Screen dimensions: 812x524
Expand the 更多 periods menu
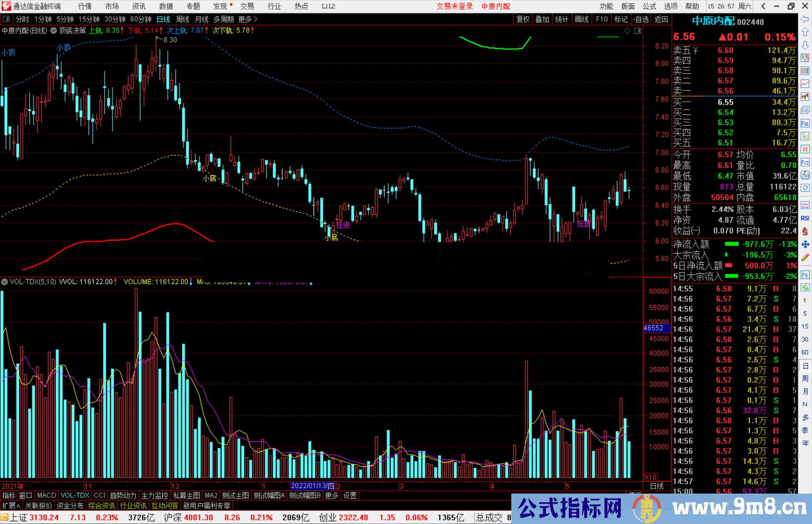point(248,19)
